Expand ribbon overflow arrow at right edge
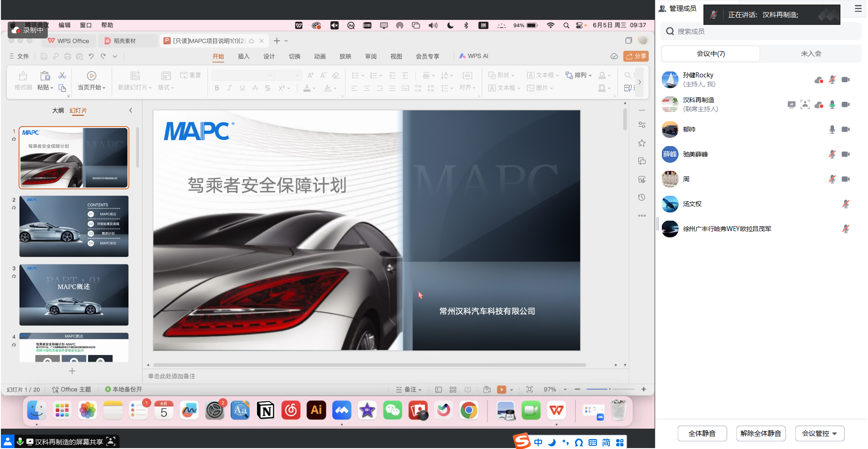This screenshot has height=449, width=868. click(640, 82)
